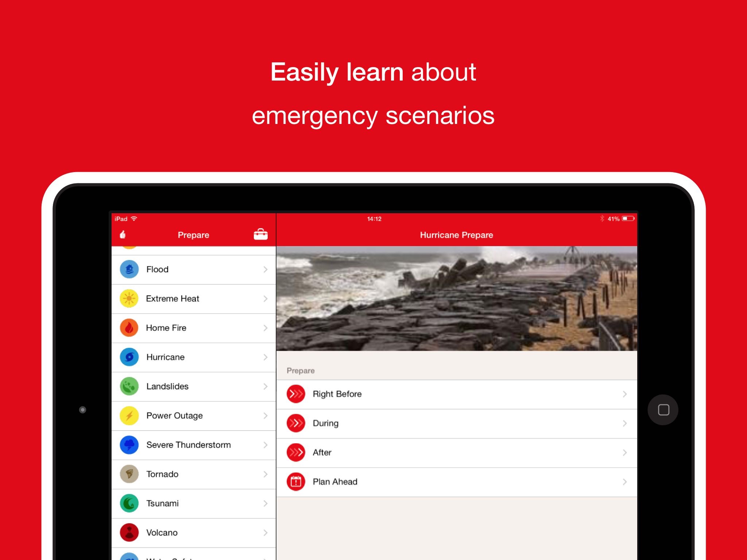Select the Power Outage scenario icon
Viewport: 747px width, 560px height.
[129, 415]
